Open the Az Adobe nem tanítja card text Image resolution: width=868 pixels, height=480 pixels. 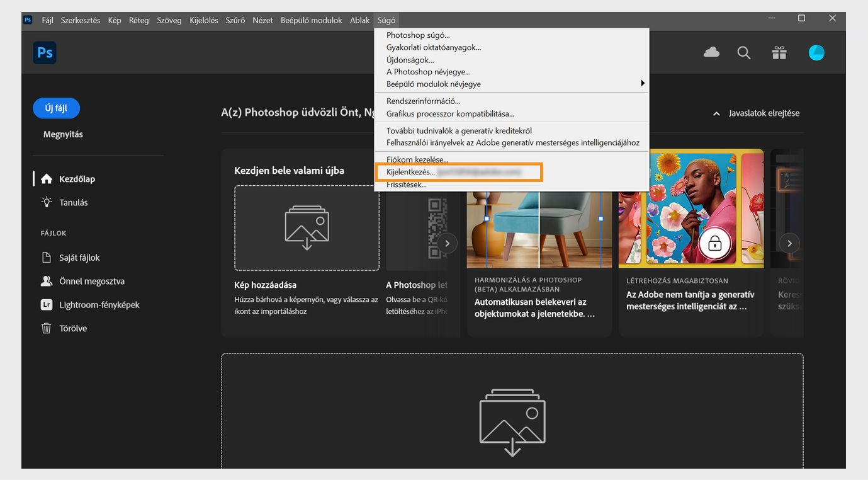point(690,300)
